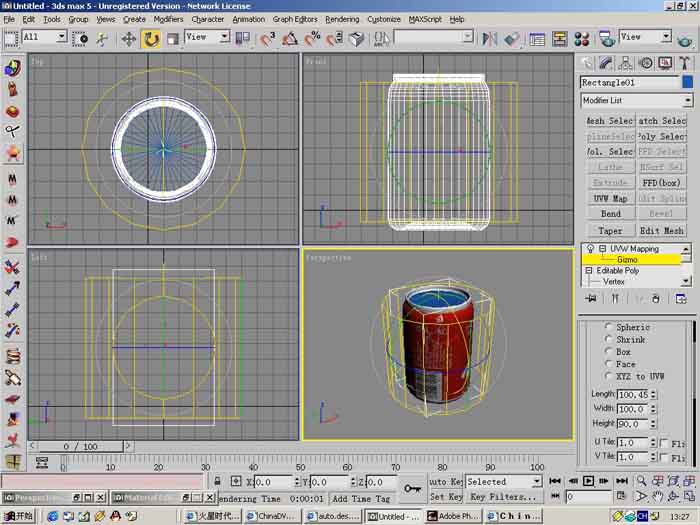The width and height of the screenshot is (700, 525).
Task: Activate the Select and Rotate tool
Action: click(150, 39)
